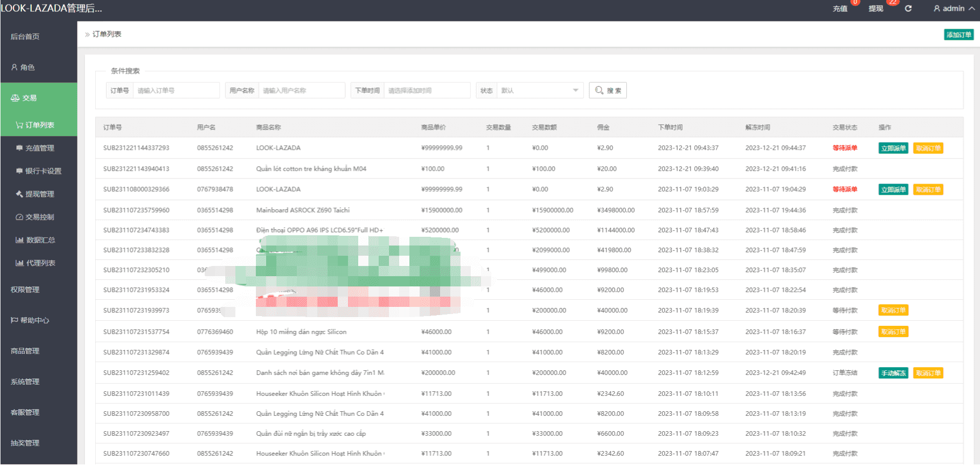Open the admin user menu

point(953,8)
